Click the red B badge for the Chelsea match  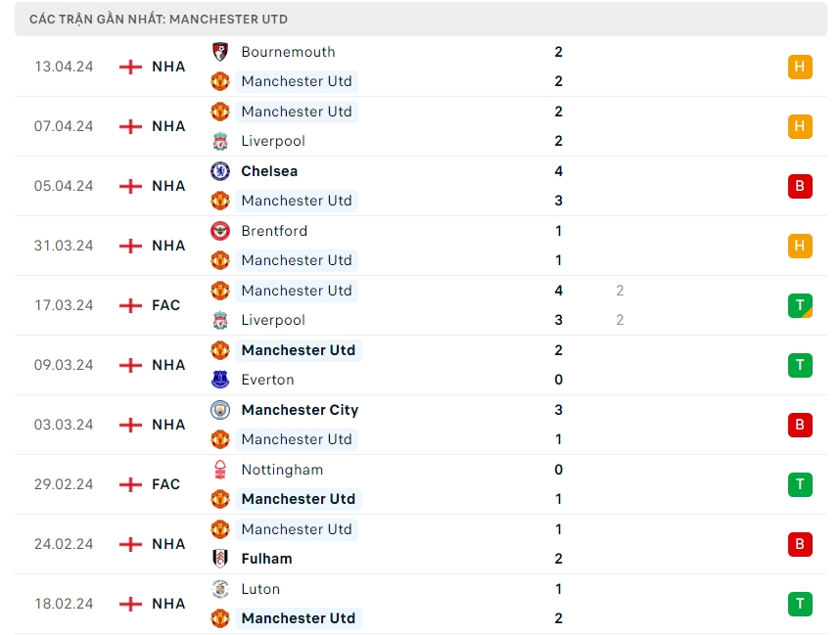tap(800, 186)
